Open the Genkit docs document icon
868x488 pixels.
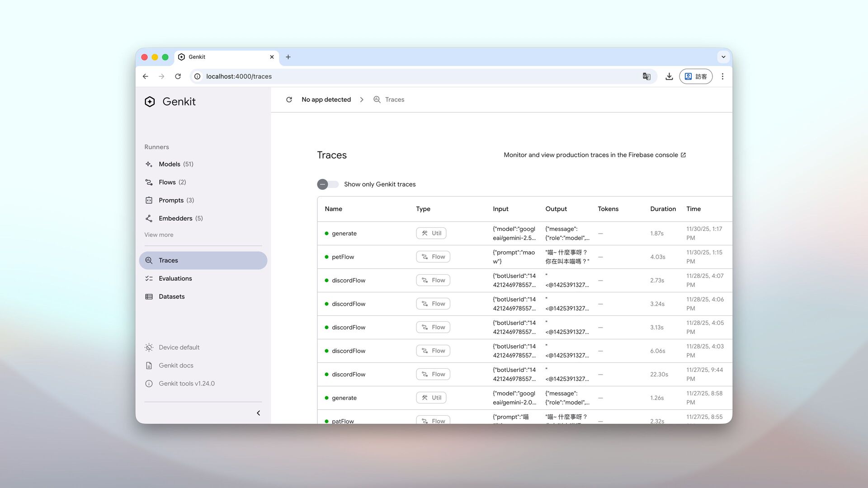[x=149, y=366]
